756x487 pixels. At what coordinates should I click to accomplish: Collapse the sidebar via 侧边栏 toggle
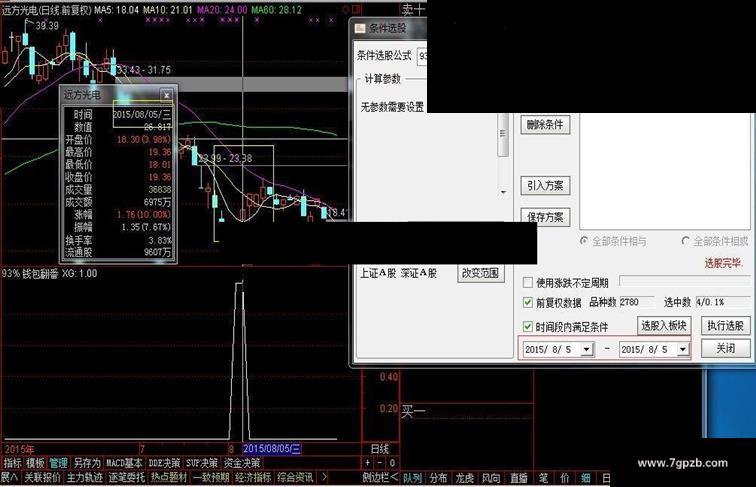coord(380,477)
